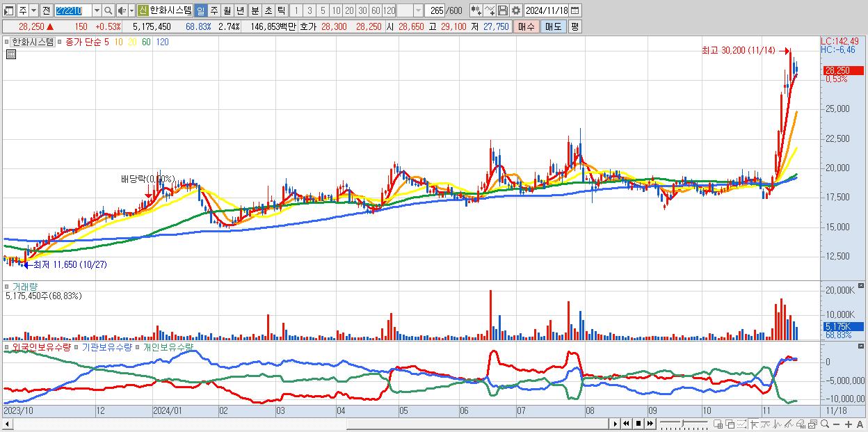
Task: Click the fast-forward button in the bottom bar
Action: [650, 424]
